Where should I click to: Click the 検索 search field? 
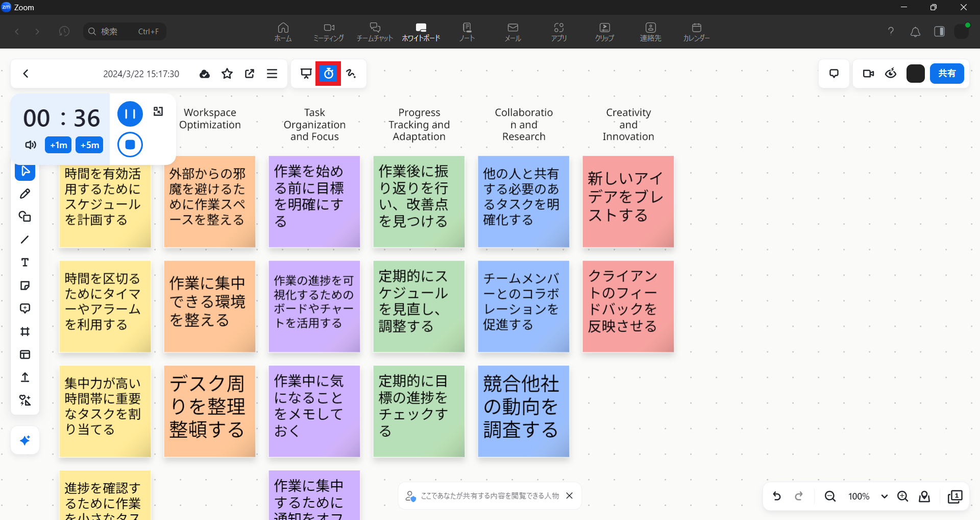(125, 32)
